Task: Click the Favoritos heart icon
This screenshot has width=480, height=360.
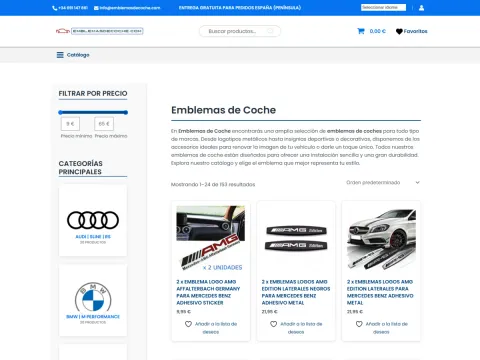Action: pyautogui.click(x=399, y=31)
